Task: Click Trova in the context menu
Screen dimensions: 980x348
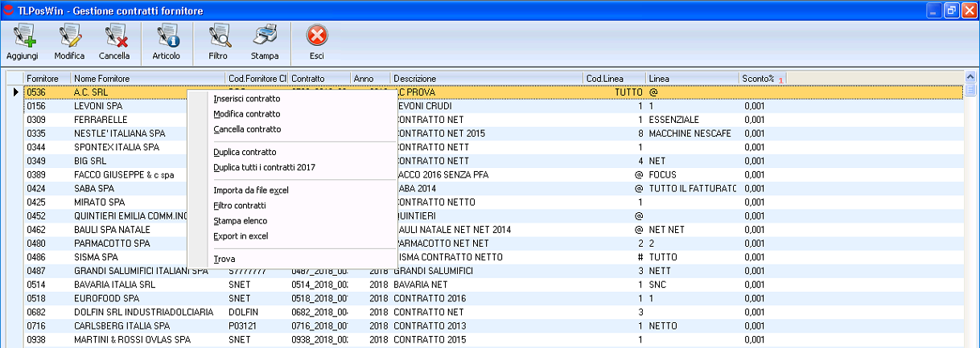Action: (x=224, y=259)
